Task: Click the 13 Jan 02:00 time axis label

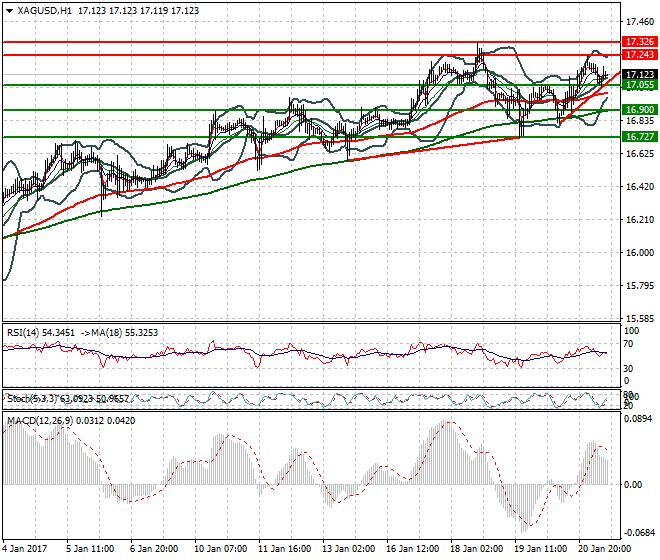Action: pos(349,549)
